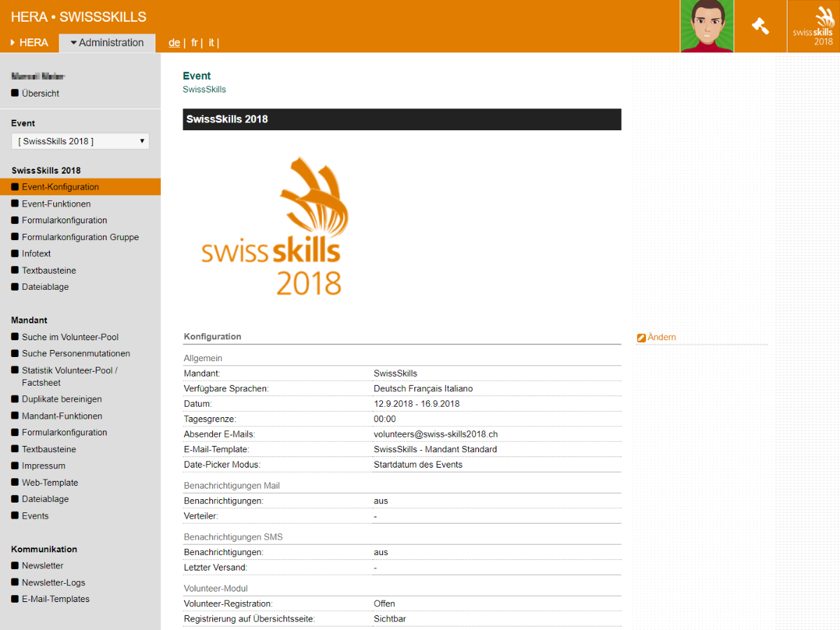The width and height of the screenshot is (840, 630).
Task: Click the Startdatum des Events value
Action: 418,465
